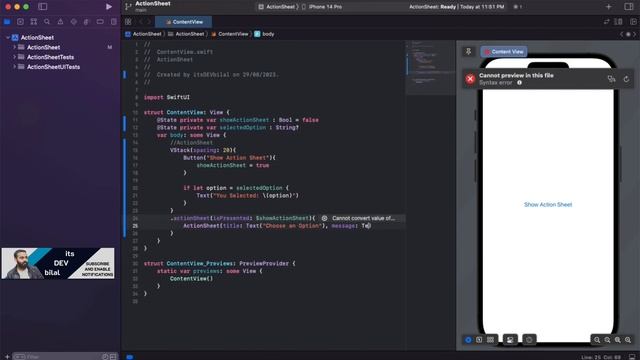Choose the ActionSheet scheme in toolbar
Screen dimensions: 640x360
coord(277,7)
